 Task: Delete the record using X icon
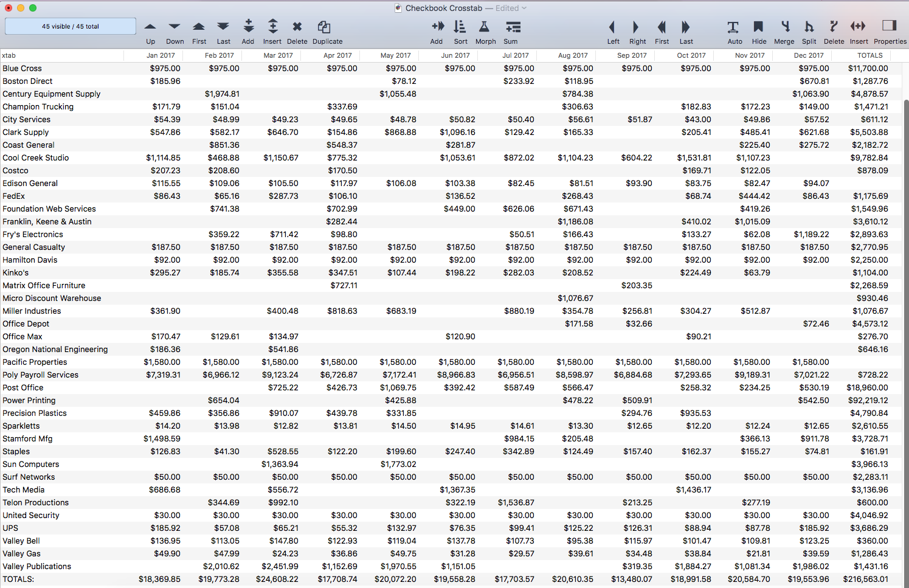(x=297, y=27)
